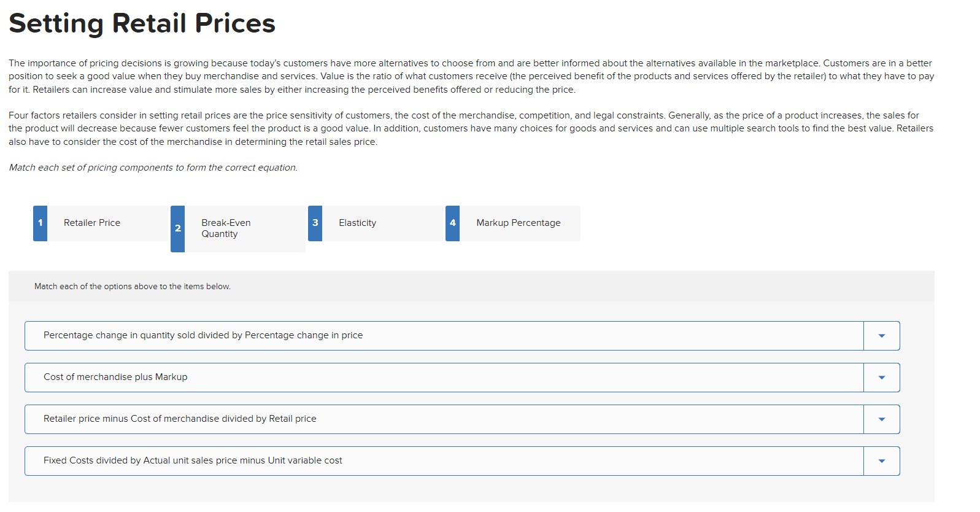
Task: Expand dropdown for Retailer price minus Cost row
Action: click(x=881, y=419)
